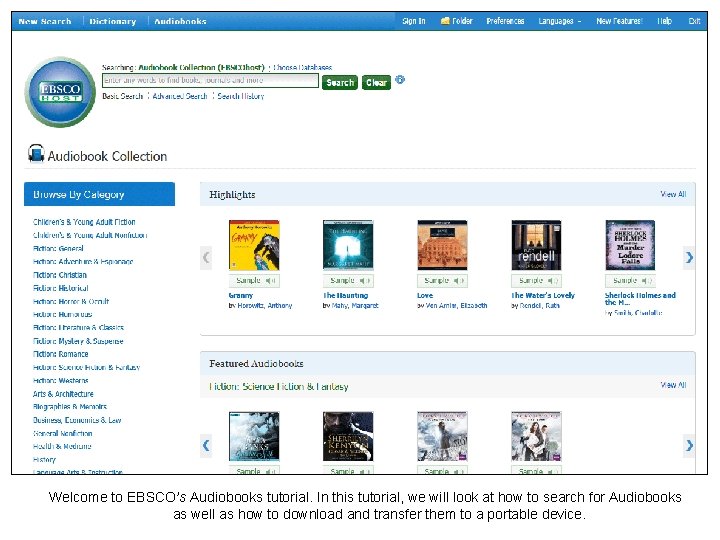Screen dimensions: 720x540
Task: Open the Sherrilyn Kenyon featured cover
Action: (x=349, y=437)
